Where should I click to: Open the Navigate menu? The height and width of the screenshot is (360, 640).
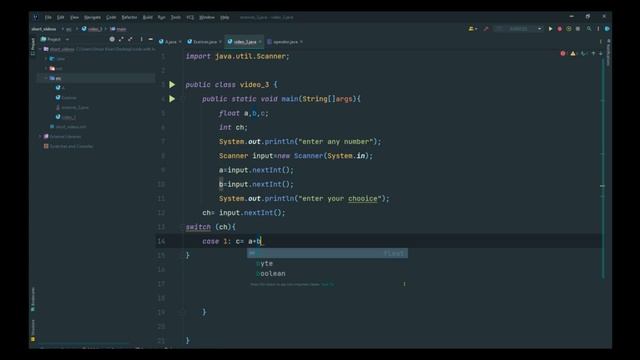click(x=92, y=17)
